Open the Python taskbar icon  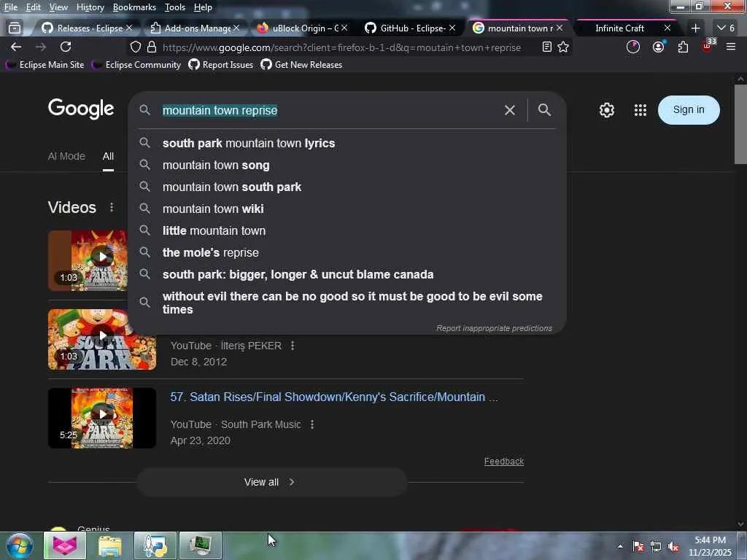(x=155, y=545)
